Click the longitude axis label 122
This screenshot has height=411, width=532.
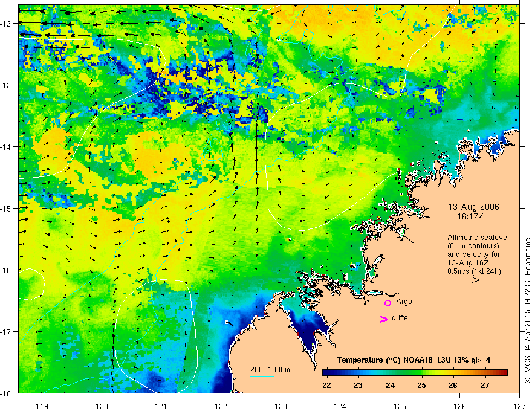(x=221, y=406)
